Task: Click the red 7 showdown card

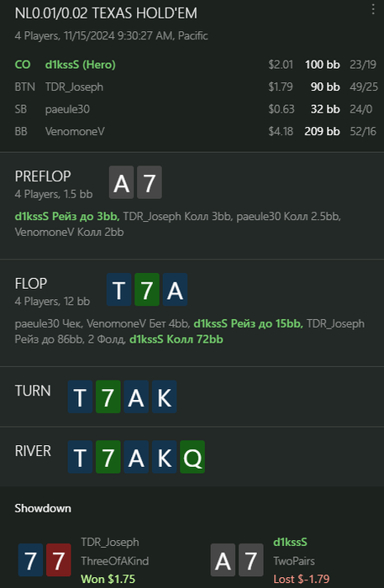Action: click(59, 560)
